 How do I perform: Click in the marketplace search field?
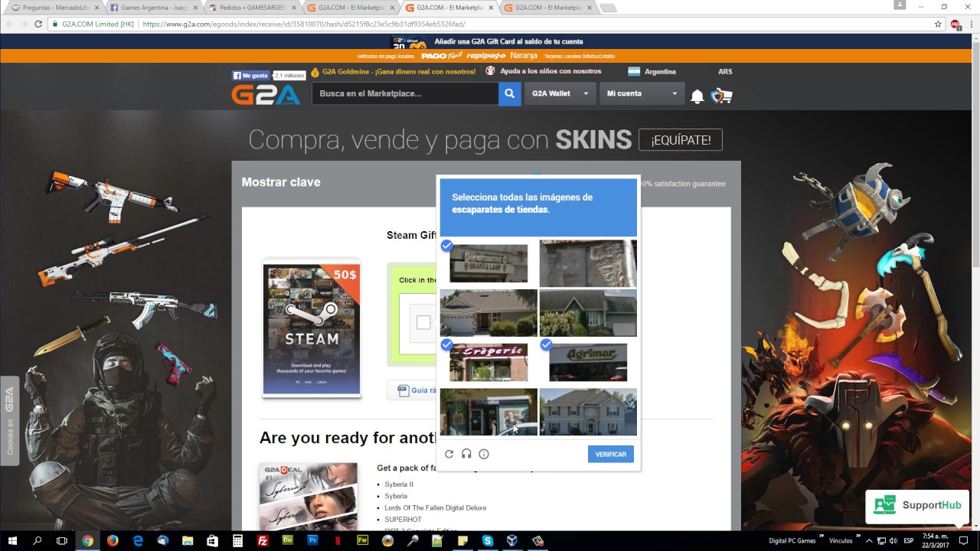(x=405, y=93)
